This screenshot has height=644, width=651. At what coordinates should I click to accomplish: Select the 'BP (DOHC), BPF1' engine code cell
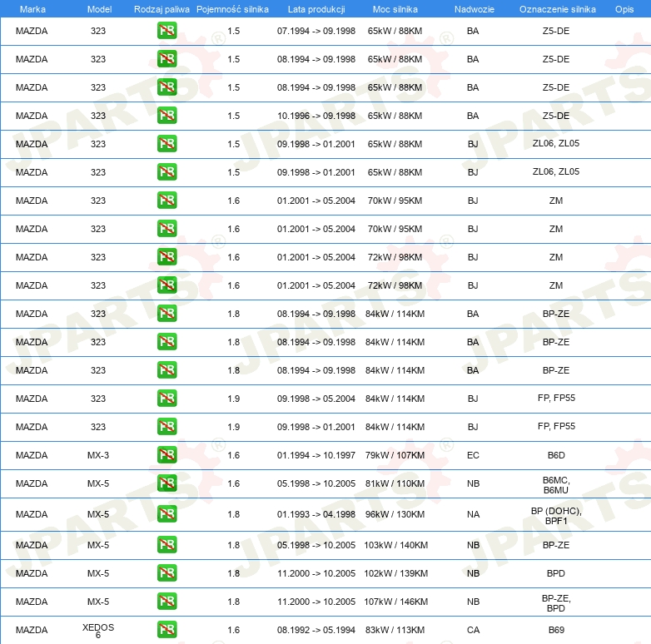[556, 516]
